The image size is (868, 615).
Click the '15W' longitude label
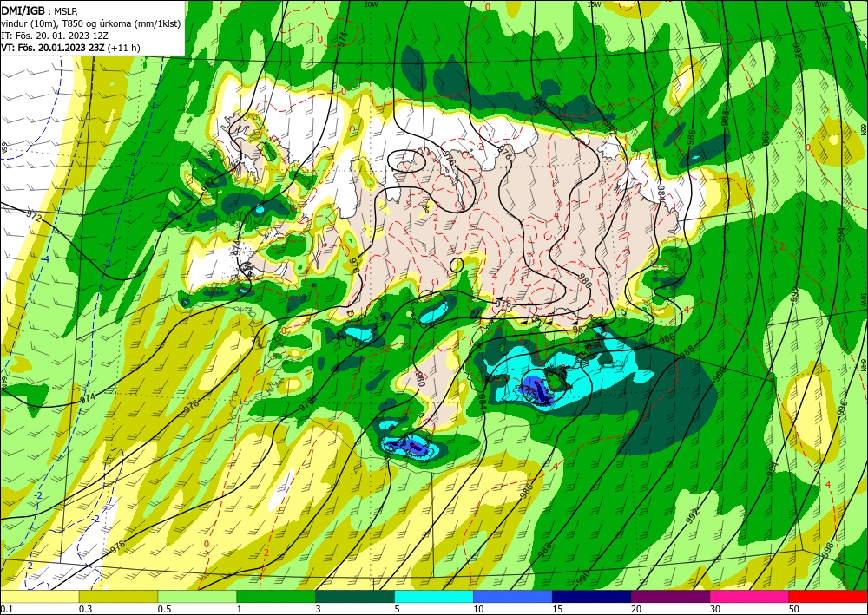[594, 3]
